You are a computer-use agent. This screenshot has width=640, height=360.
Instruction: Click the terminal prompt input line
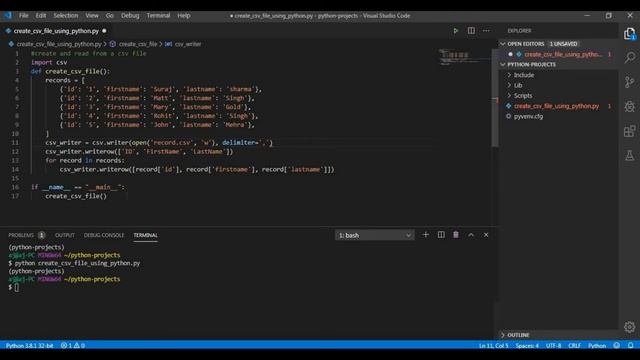[13, 287]
